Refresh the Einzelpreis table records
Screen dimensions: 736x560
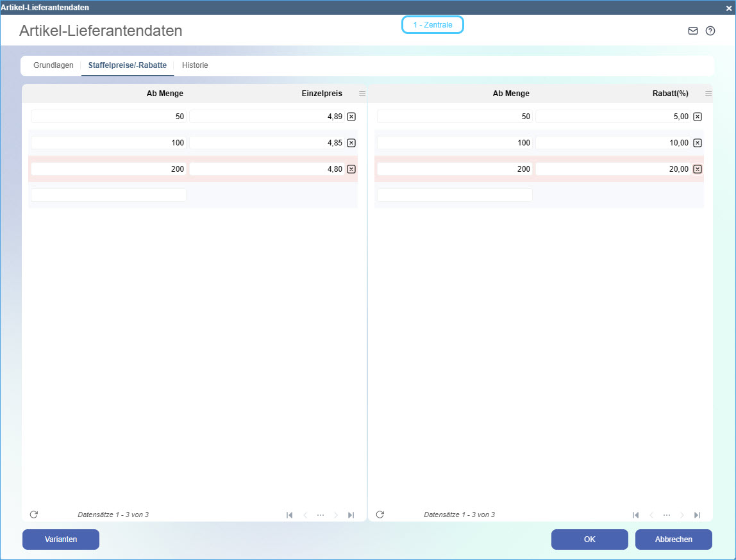[34, 515]
